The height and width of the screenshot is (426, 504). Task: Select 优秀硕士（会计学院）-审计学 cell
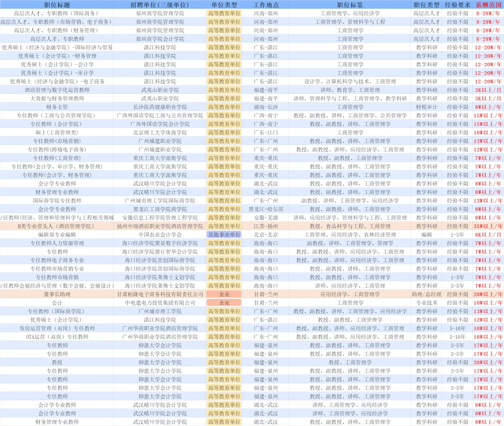pos(57,73)
